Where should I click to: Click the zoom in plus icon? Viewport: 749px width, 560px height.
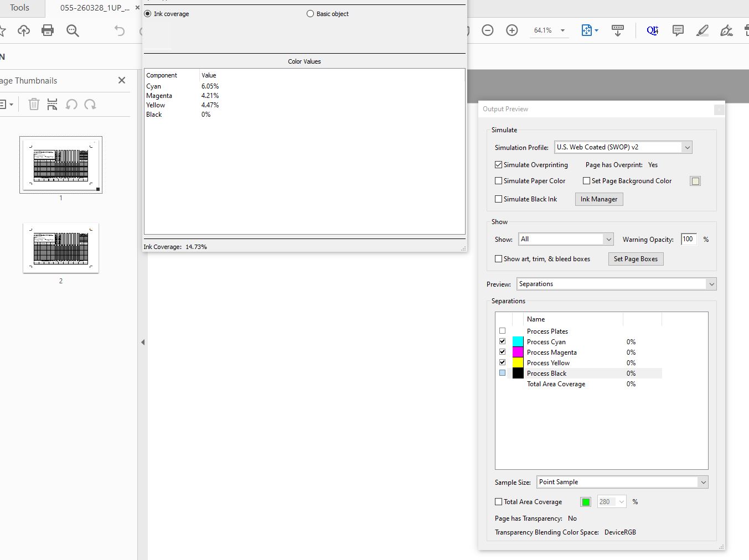[x=512, y=30]
